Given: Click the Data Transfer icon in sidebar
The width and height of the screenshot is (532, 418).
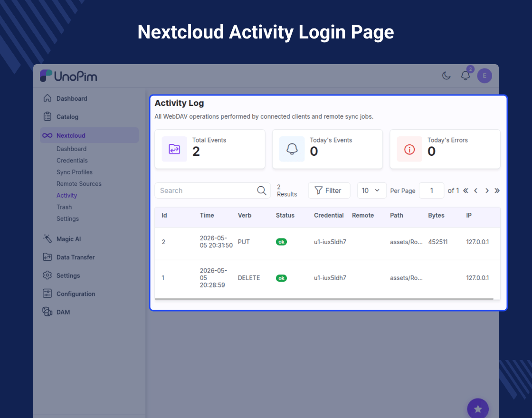Looking at the screenshot, I should pyautogui.click(x=47, y=257).
